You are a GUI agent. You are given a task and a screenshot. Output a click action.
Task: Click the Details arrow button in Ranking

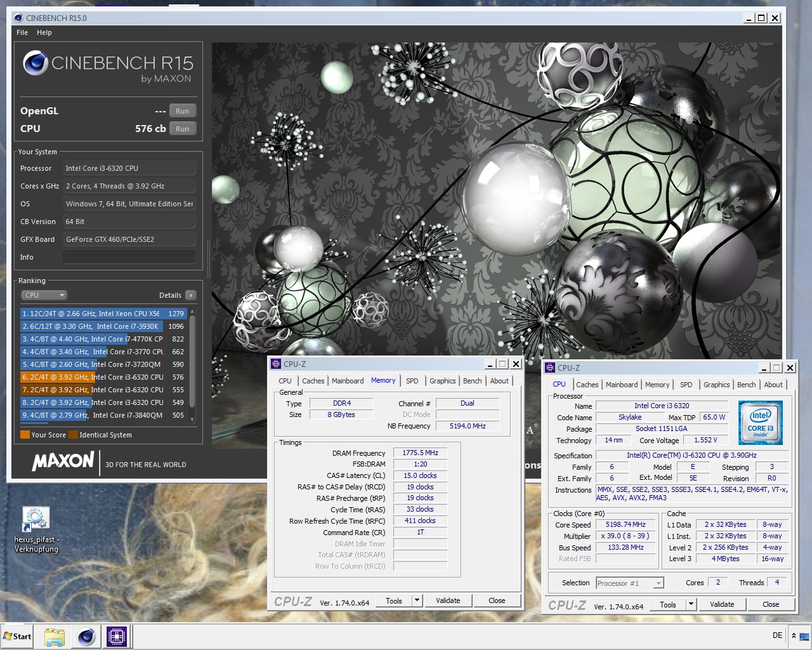tap(191, 295)
